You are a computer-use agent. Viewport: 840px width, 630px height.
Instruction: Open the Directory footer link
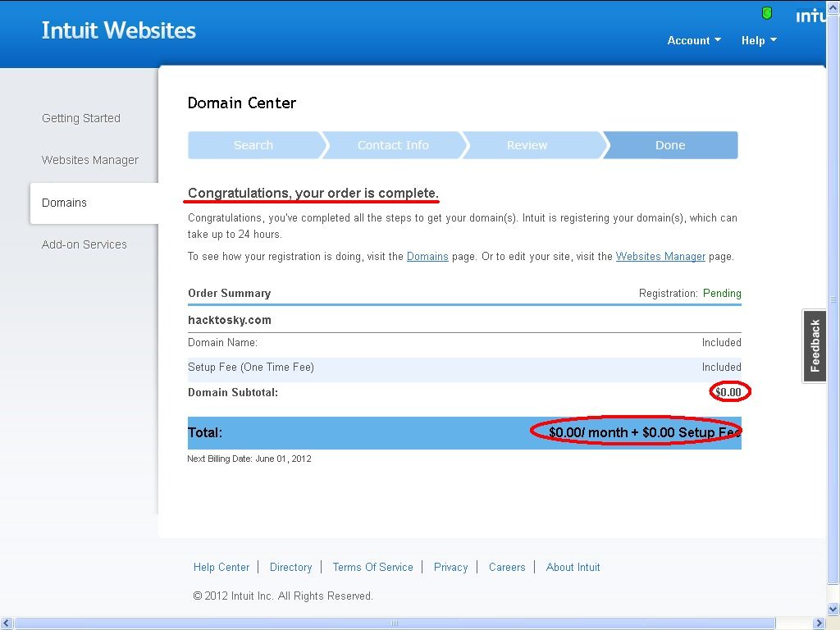coord(291,567)
